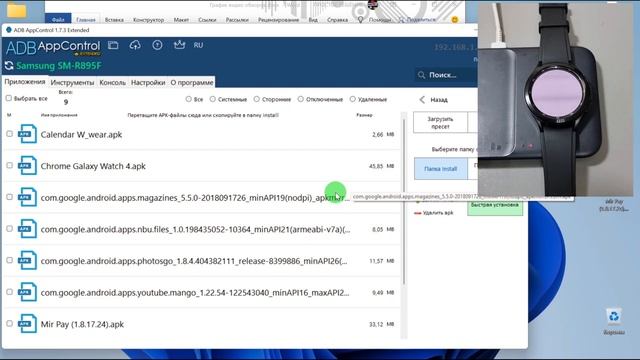640x360 pixels.
Task: Check the box for com.google.android.apps.nbu.files row
Action: 9,229
